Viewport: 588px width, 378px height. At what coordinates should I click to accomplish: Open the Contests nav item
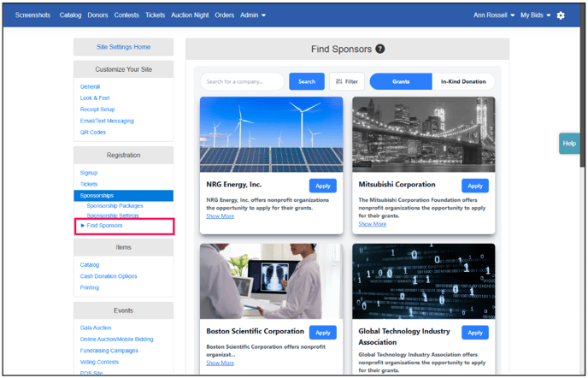coord(126,15)
